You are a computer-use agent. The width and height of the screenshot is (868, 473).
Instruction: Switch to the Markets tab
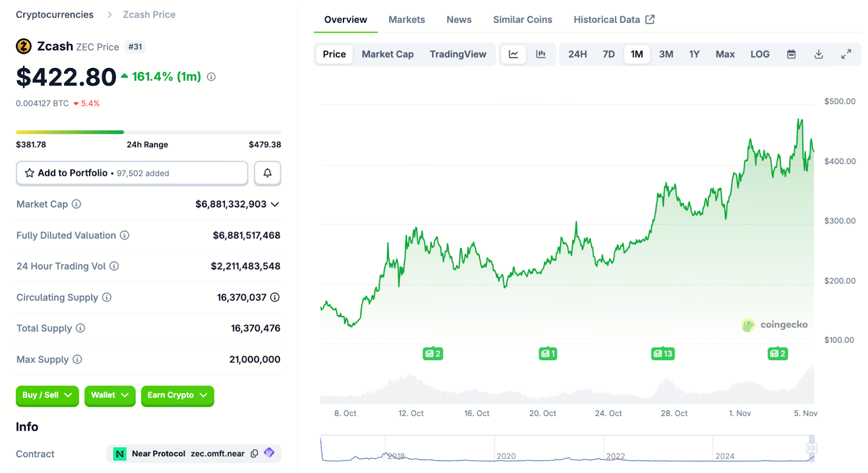[406, 20]
